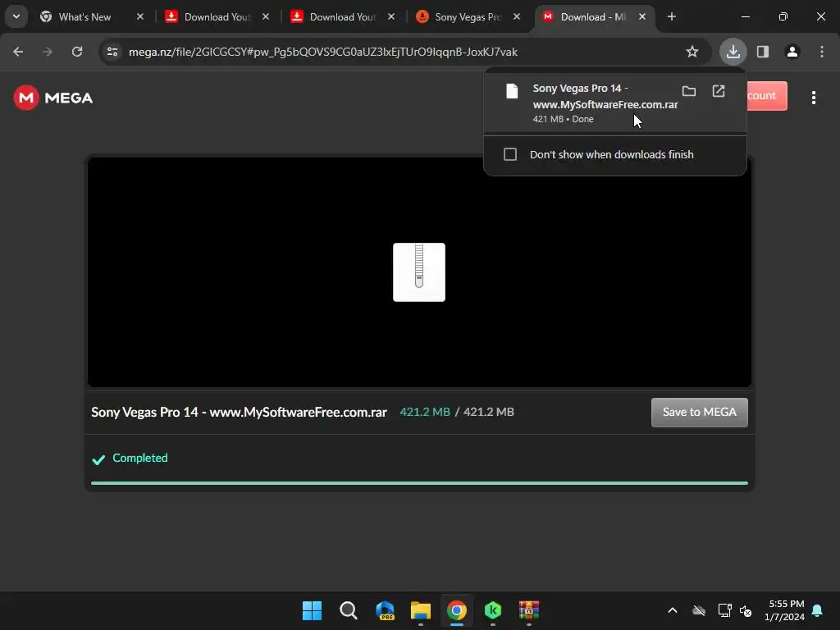The height and width of the screenshot is (630, 840).
Task: Open the Windows Start menu
Action: 312,610
